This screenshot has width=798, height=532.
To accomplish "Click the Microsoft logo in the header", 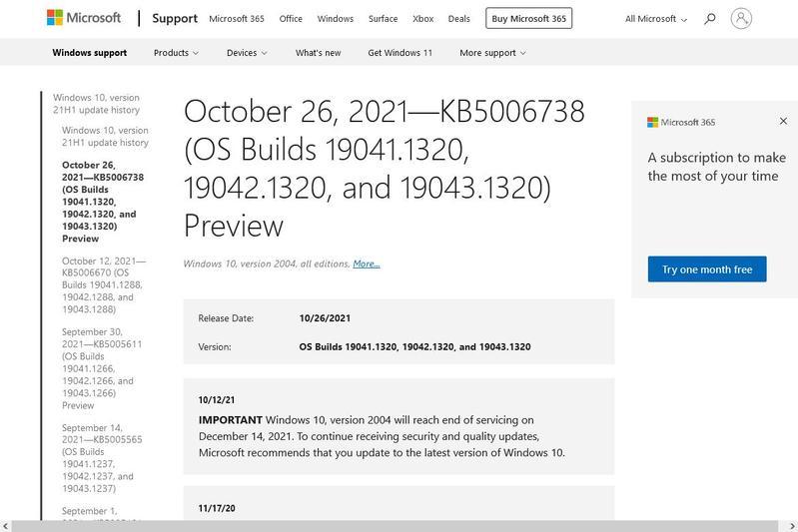I will [x=84, y=18].
